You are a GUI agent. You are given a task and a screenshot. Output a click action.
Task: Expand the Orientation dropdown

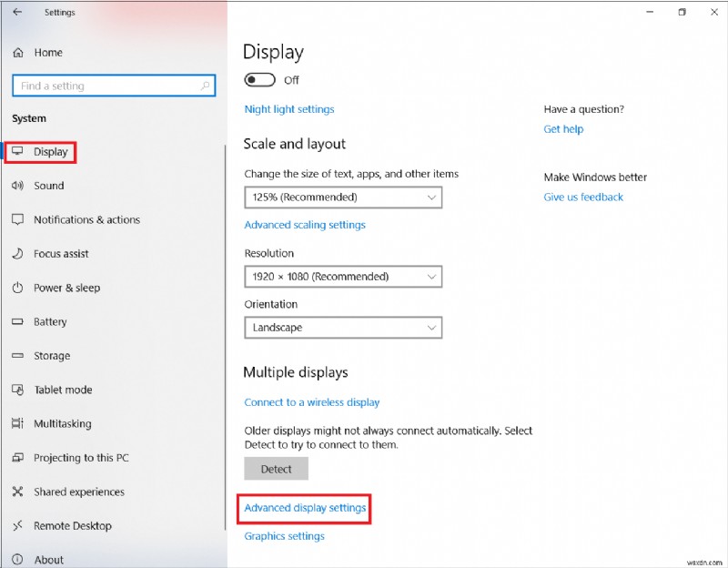(343, 327)
